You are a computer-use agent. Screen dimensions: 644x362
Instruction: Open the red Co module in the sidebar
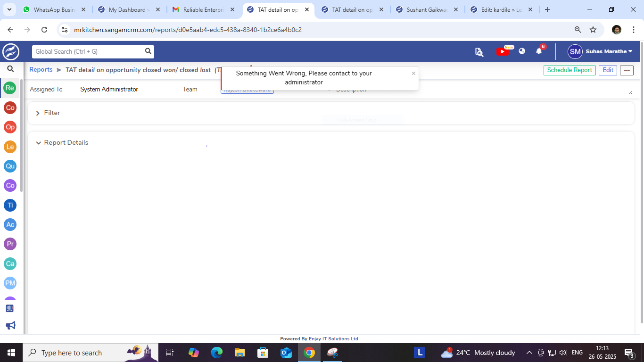pos(10,108)
